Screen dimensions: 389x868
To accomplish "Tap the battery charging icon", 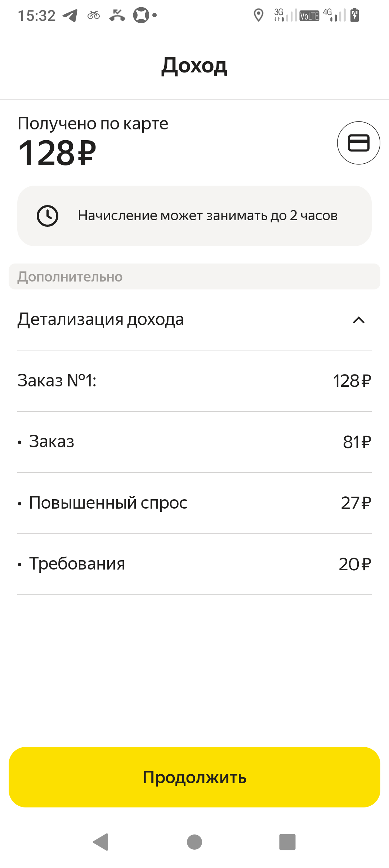I will pos(355,15).
